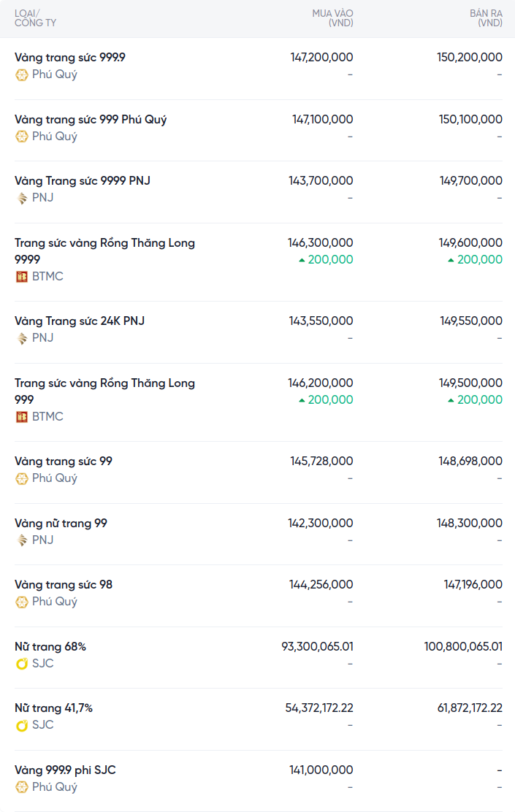515x812 pixels.
Task: Click BTMC logo under Rồng Thăng Long 999
Action: [x=22, y=417]
